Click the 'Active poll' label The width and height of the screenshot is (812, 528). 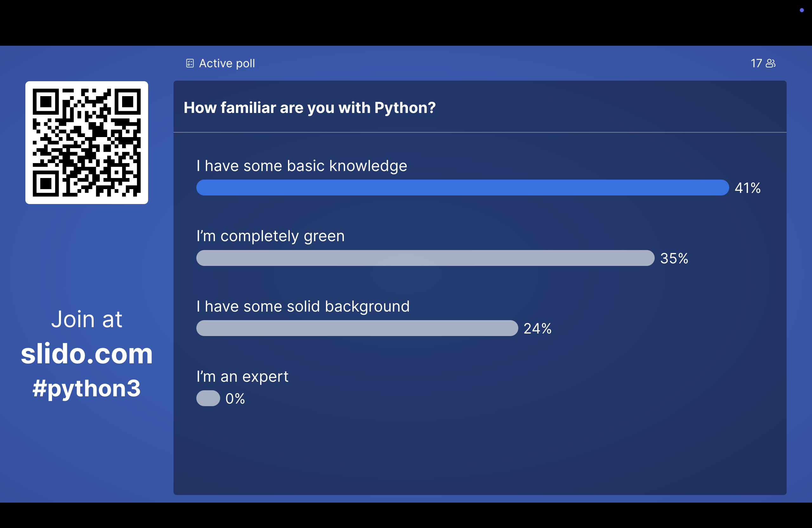coord(227,63)
